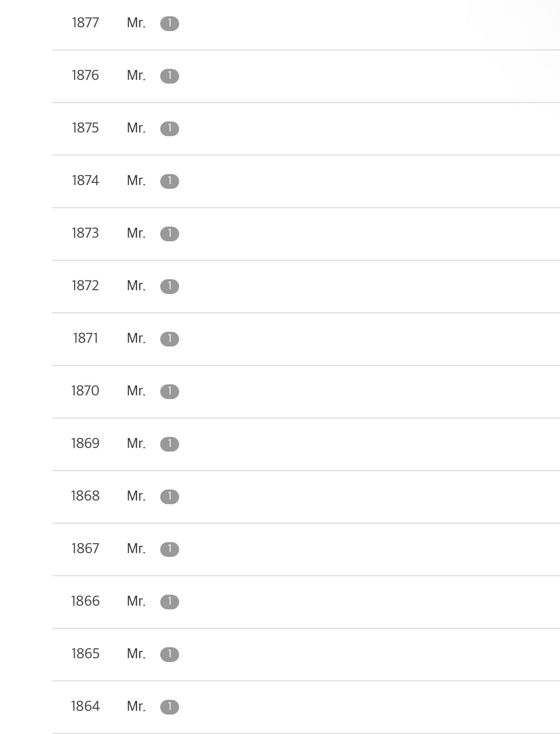The width and height of the screenshot is (560, 734).
Task: Click the gray badge beside 1867
Action: [x=169, y=549]
